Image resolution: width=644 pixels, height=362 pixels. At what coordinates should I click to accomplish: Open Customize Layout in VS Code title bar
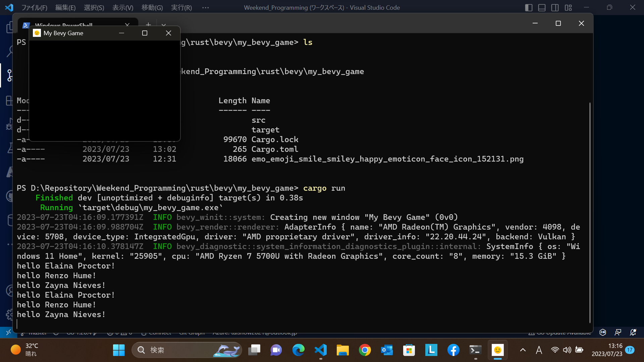point(568,7)
